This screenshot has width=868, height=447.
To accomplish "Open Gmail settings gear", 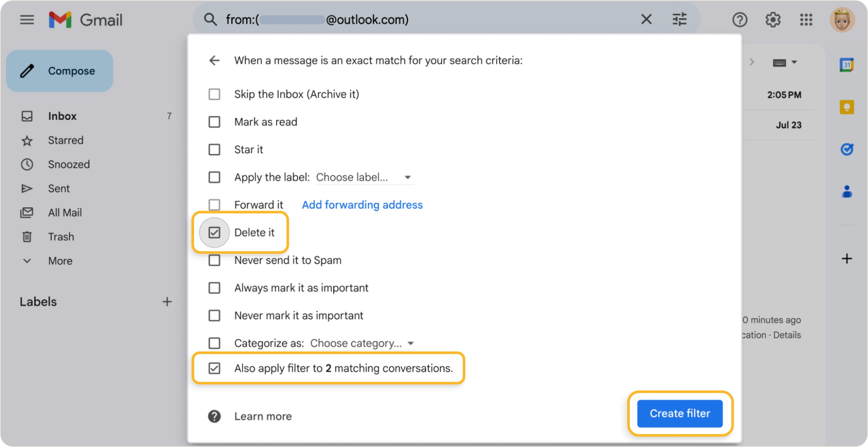I will point(773,19).
